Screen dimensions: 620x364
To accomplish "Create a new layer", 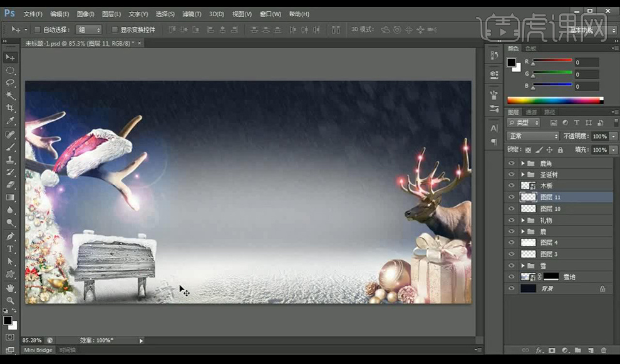I will [591, 350].
